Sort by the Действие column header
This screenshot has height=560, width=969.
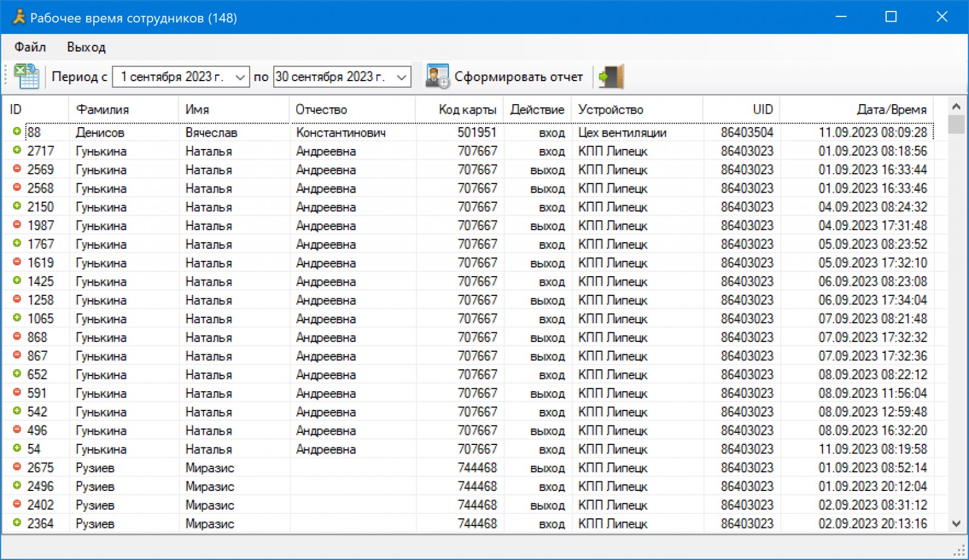(x=537, y=110)
